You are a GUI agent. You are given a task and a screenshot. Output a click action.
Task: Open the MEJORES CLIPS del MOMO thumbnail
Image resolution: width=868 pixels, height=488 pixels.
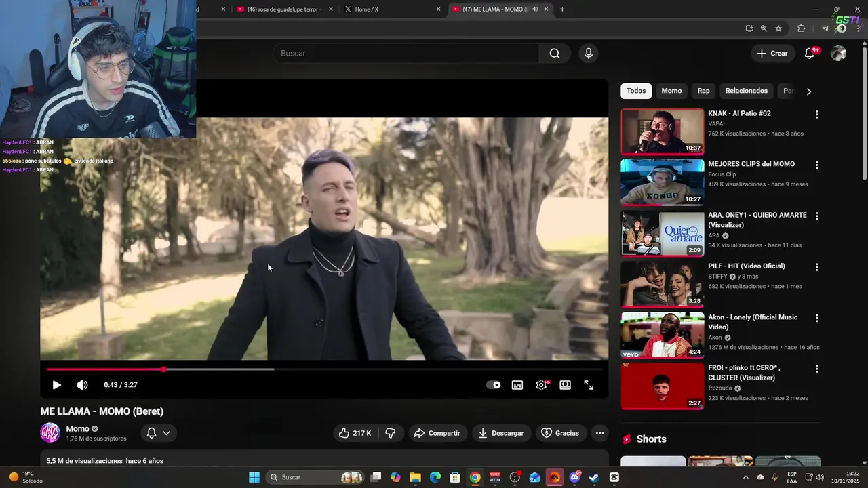tap(663, 182)
